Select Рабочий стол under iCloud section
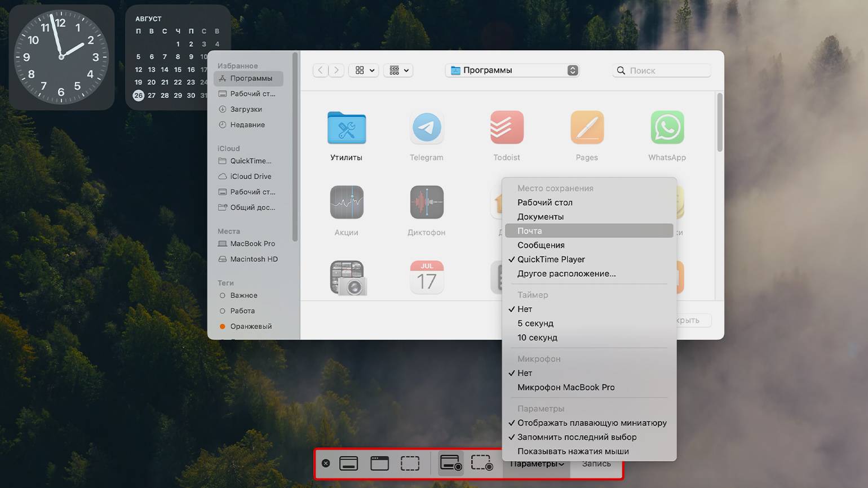The width and height of the screenshot is (868, 488). (249, 192)
